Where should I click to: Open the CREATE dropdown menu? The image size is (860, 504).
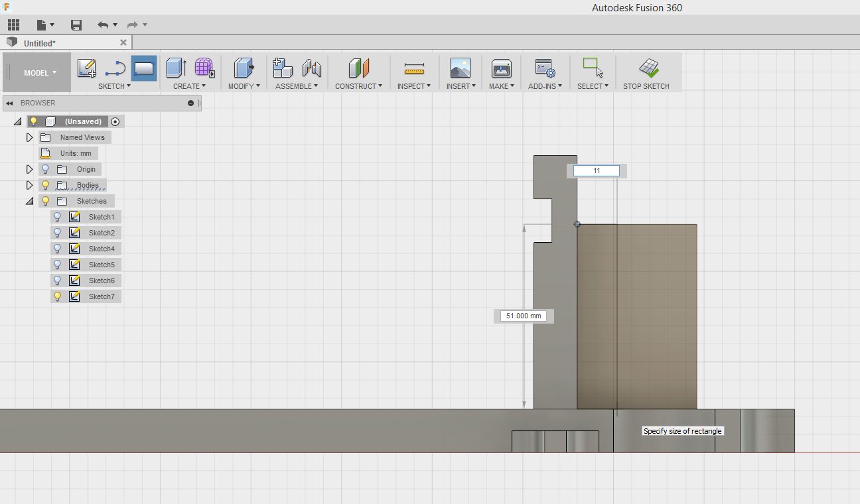coord(189,86)
